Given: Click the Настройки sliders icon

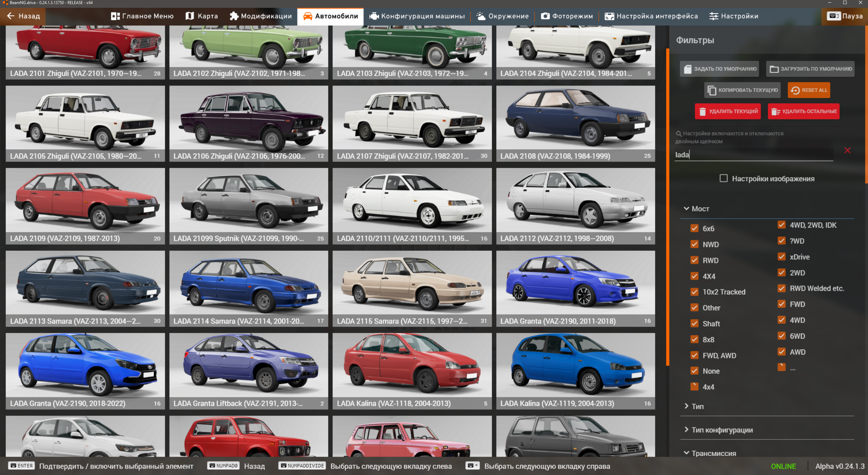Looking at the screenshot, I should (714, 16).
